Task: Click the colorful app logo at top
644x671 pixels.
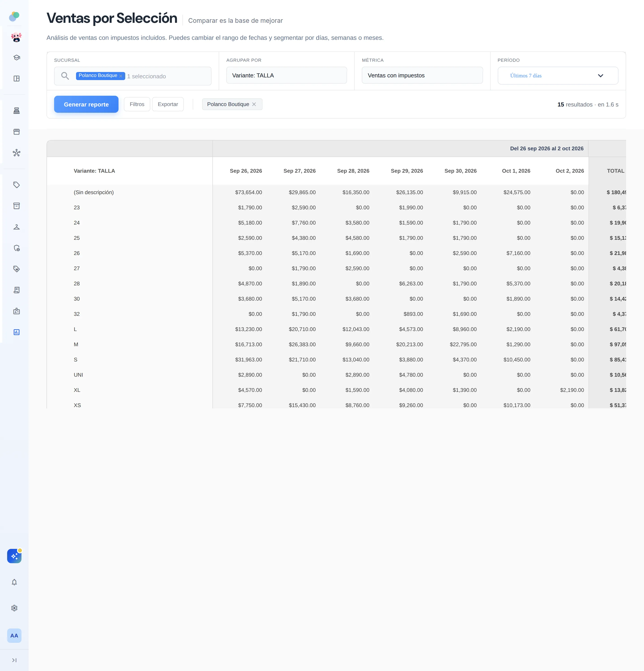Action: [14, 16]
